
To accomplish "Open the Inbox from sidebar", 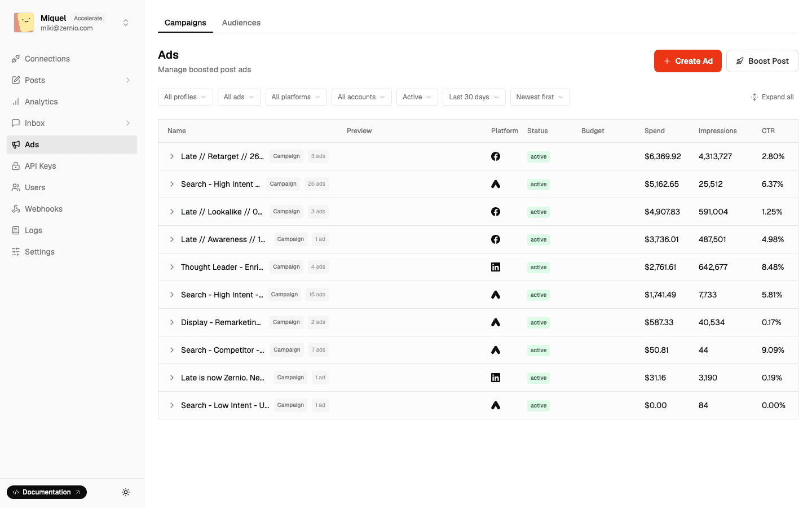I will point(34,123).
